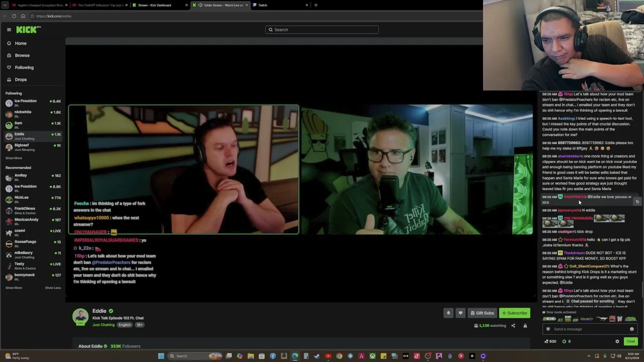Click the W emote in quick emotes

click(x=620, y=319)
